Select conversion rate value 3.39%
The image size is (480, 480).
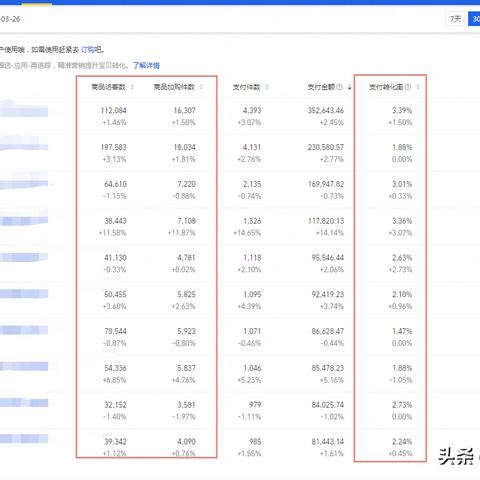(402, 110)
